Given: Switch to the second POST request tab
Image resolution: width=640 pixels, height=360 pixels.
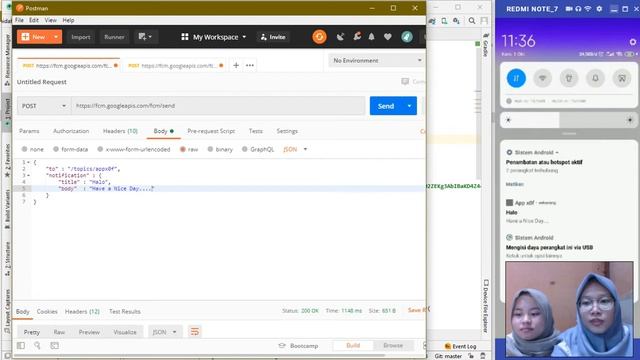Looking at the screenshot, I should [x=175, y=65].
